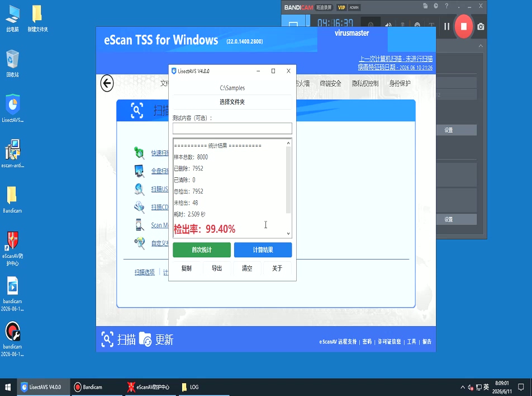This screenshot has width=532, height=396.
Task: Click the 上一次计算机扫描 status link
Action: pyautogui.click(x=396, y=59)
